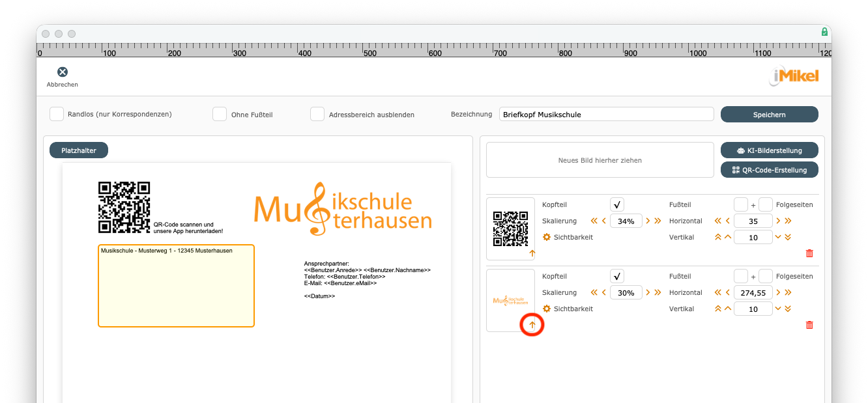Increase 34% scaling with double right arrow
The height and width of the screenshot is (403, 868).
pos(658,221)
